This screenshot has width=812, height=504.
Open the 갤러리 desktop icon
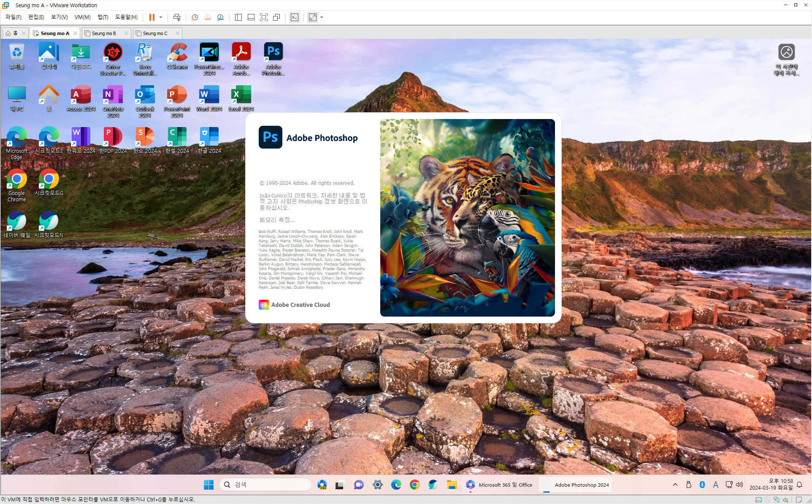(x=49, y=56)
